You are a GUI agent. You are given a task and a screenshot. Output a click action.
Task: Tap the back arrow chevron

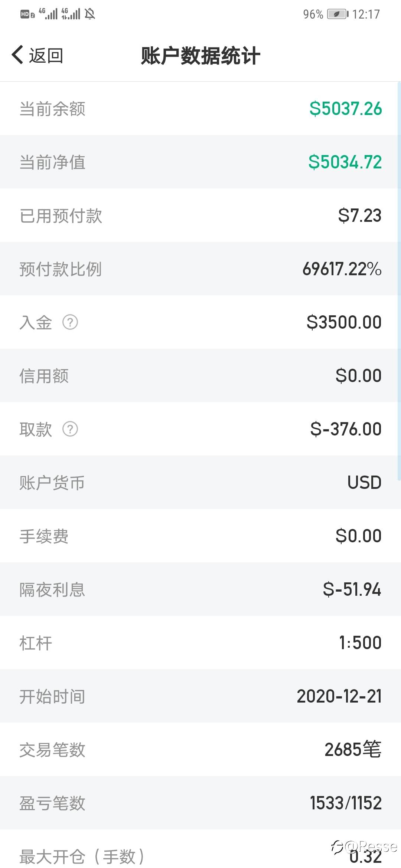[x=17, y=55]
